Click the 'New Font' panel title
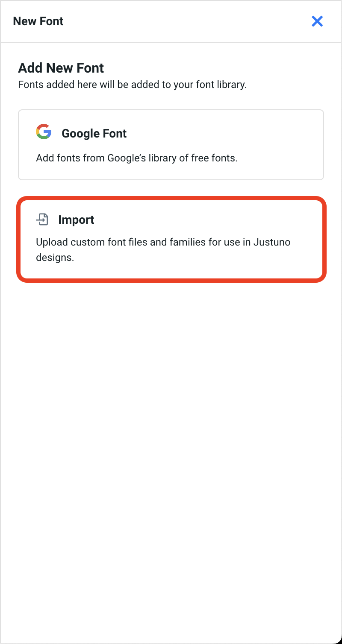Screen dimensions: 342x644 tap(38, 21)
